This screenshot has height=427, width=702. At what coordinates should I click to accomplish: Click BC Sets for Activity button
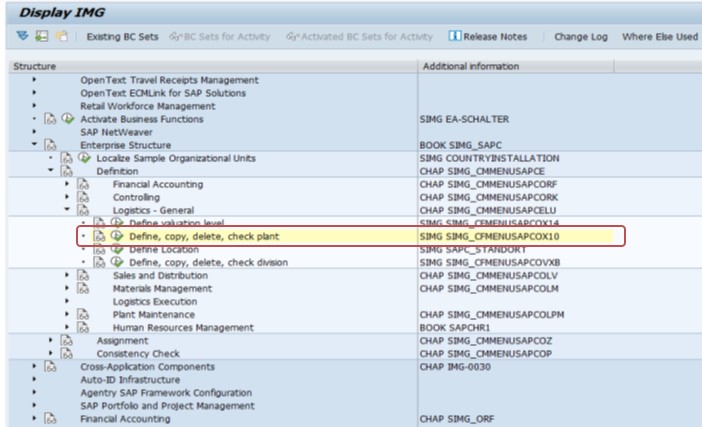[x=220, y=37]
